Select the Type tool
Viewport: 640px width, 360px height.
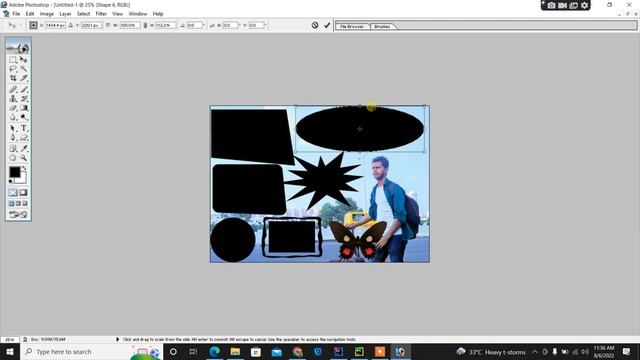pyautogui.click(x=24, y=129)
